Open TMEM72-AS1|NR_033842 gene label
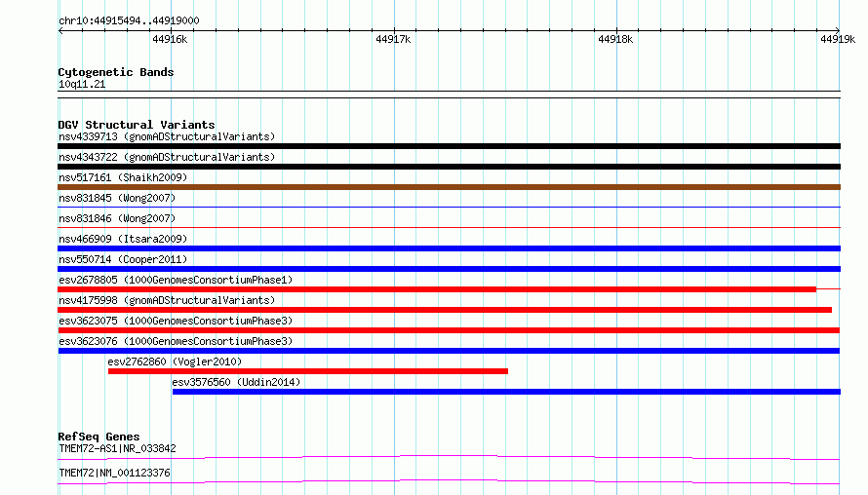 pos(117,448)
